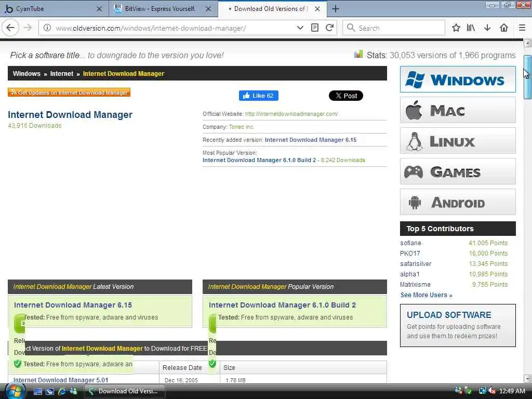Click the address bar URL
532x399 pixels.
151,28
